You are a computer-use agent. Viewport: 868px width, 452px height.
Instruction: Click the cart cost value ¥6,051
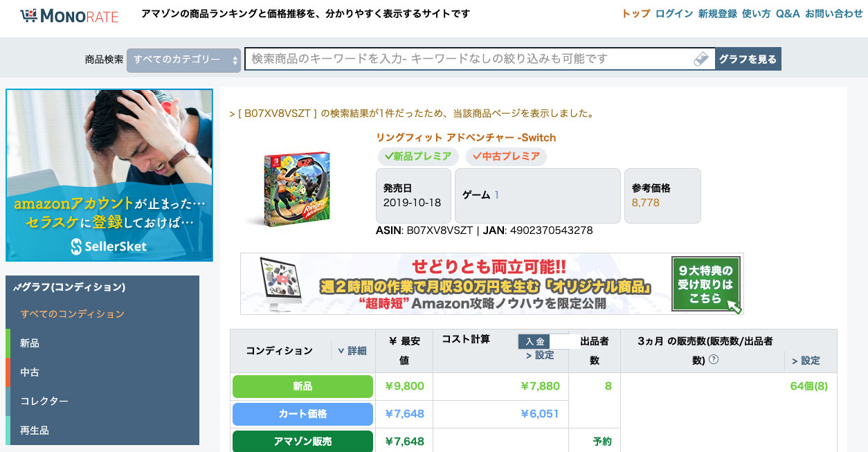(x=540, y=414)
